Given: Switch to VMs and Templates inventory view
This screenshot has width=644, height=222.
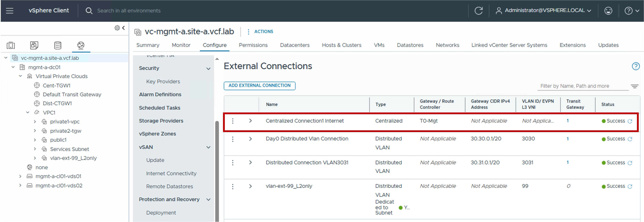Looking at the screenshot, I should click(x=34, y=45).
